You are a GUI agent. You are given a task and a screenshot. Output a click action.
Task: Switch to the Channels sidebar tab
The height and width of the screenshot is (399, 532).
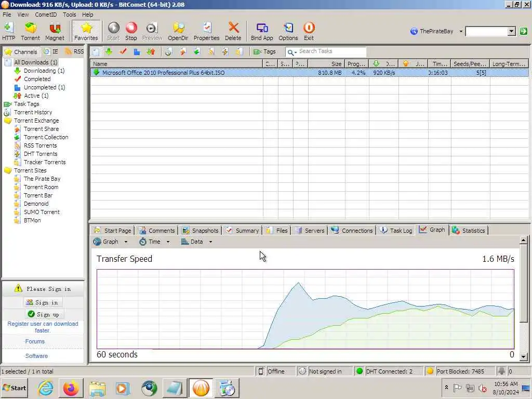(x=21, y=51)
